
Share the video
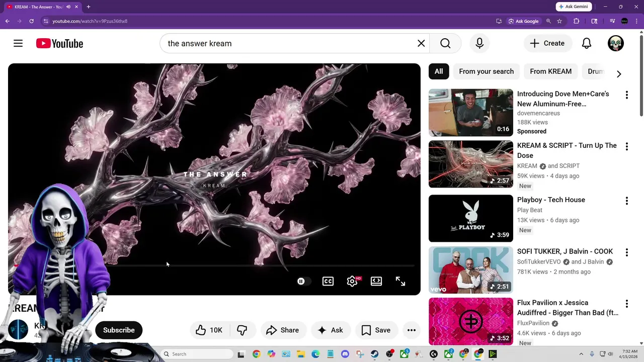click(x=283, y=330)
